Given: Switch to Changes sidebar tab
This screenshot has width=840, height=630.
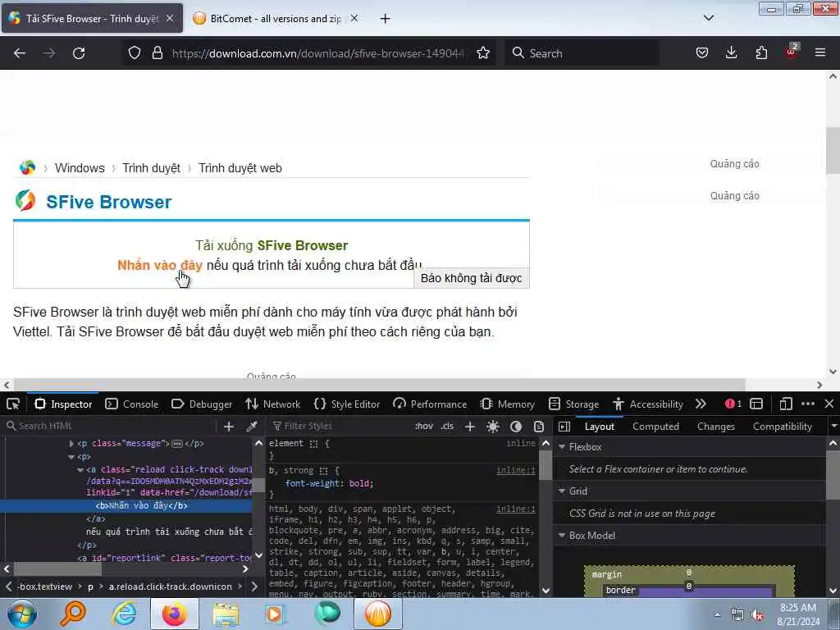Looking at the screenshot, I should [x=715, y=427].
